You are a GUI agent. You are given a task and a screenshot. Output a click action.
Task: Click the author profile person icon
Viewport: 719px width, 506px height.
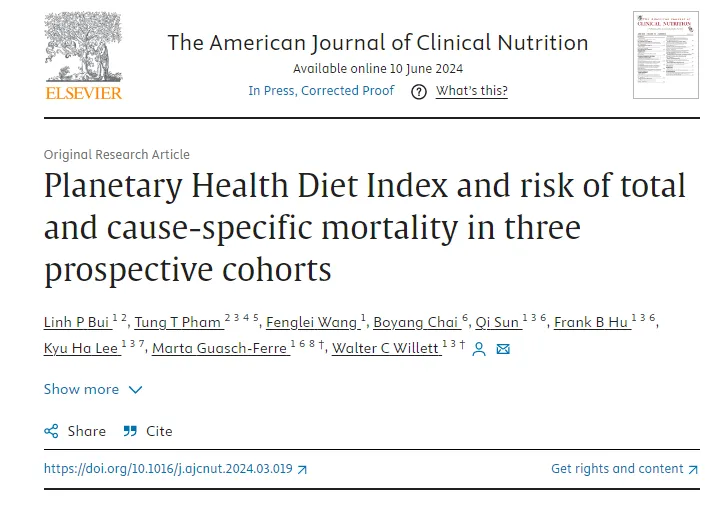click(479, 349)
